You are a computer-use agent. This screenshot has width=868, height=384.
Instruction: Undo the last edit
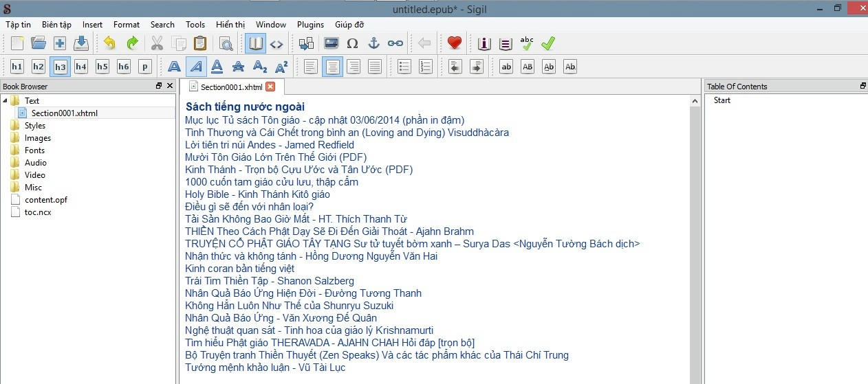point(110,43)
